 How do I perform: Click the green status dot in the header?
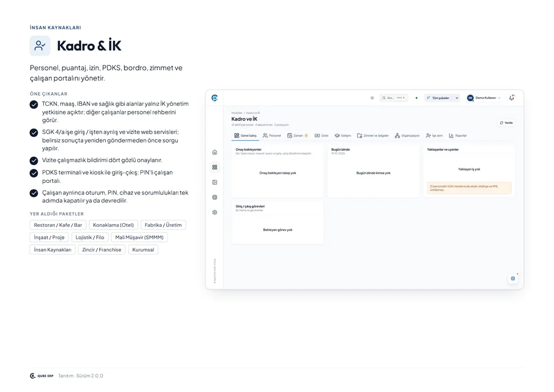tap(417, 98)
